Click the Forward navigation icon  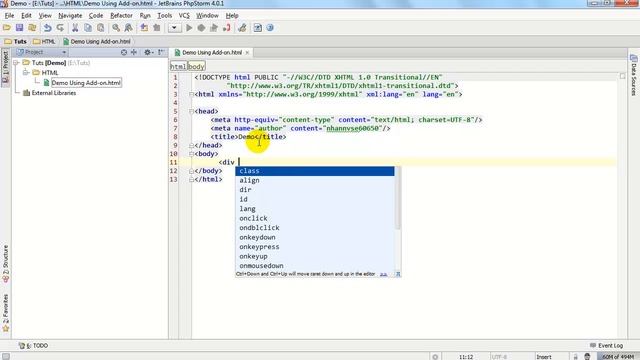click(157, 28)
